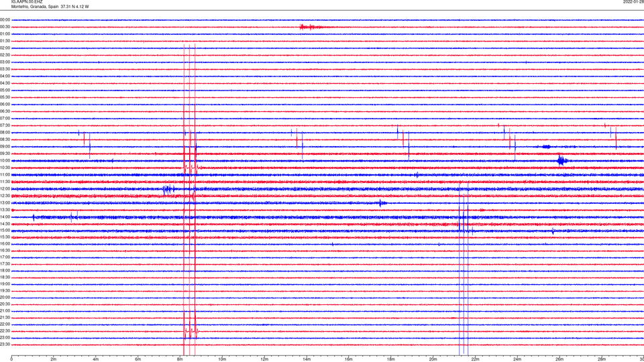
Task: Click the 15:00 time label
Action: click(5, 231)
